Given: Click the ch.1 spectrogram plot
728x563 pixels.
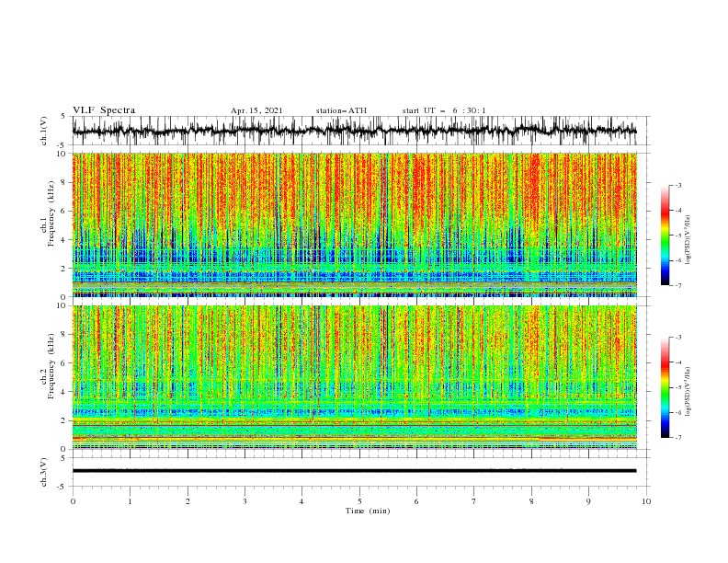Looking at the screenshot, I should pyautogui.click(x=354, y=224).
